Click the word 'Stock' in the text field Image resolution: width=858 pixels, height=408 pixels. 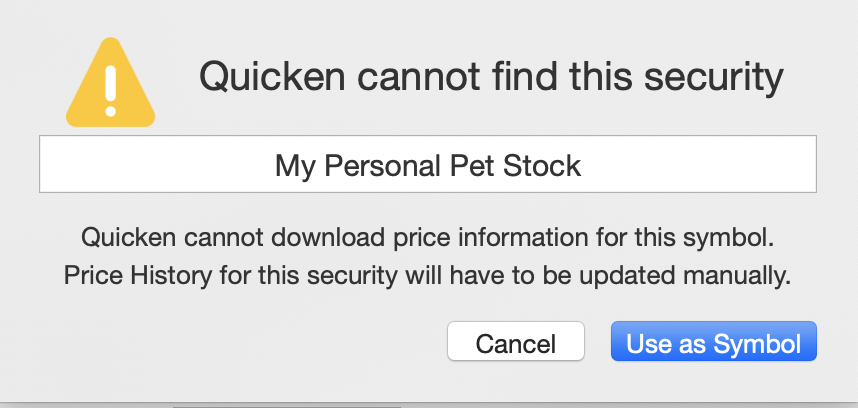coord(542,166)
